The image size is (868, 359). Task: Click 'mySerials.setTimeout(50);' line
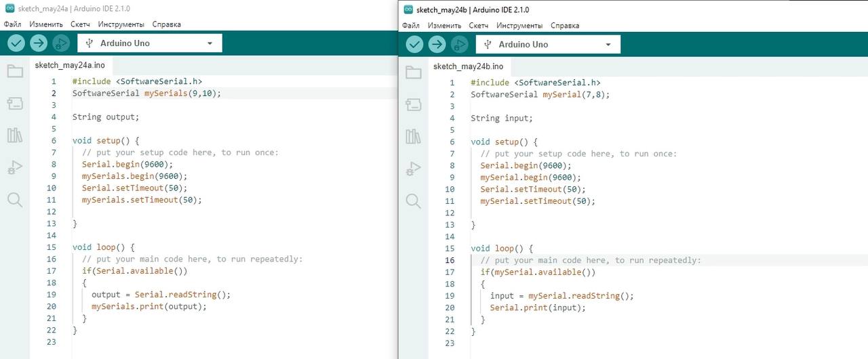coord(142,200)
